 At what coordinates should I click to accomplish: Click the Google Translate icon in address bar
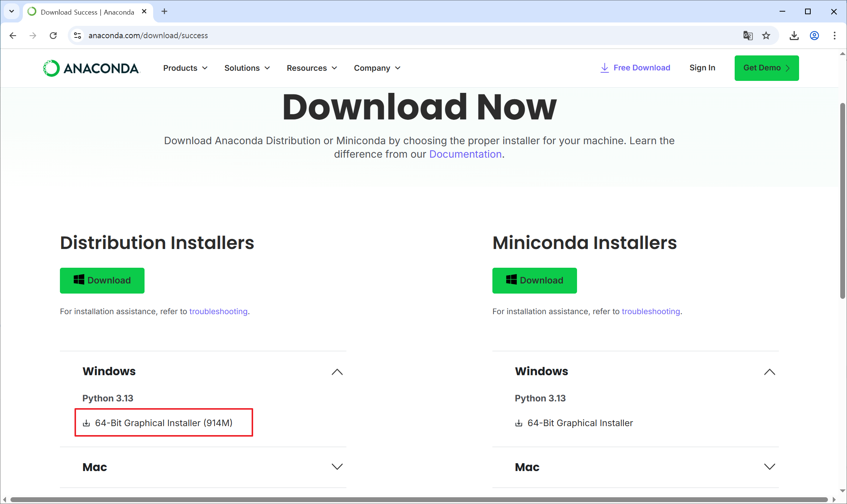(x=748, y=36)
